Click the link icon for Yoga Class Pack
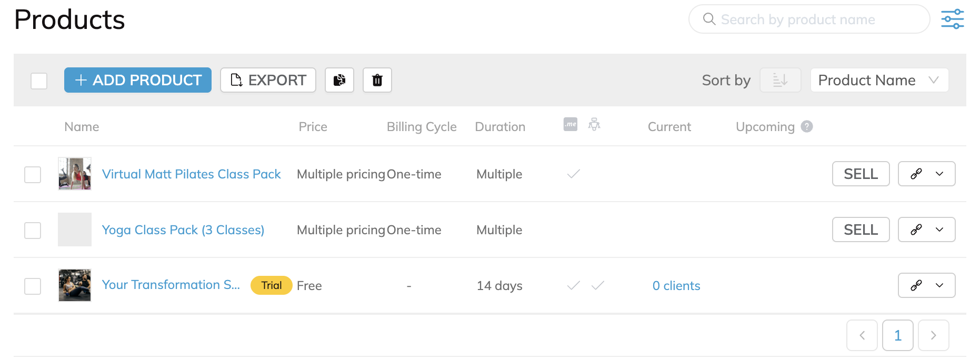The width and height of the screenshot is (980, 359). coord(916,230)
